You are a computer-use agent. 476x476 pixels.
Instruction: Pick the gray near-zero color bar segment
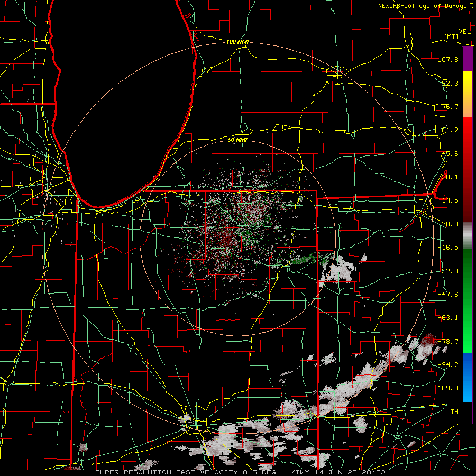click(x=467, y=235)
